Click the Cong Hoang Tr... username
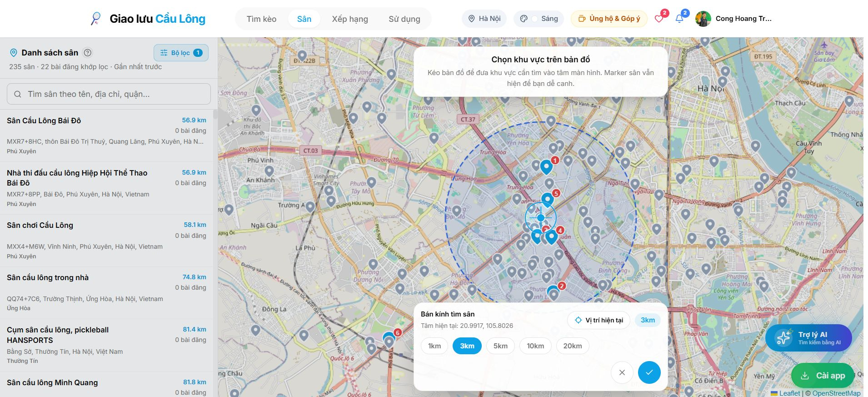Viewport: 868px width, 397px height. coord(743,19)
